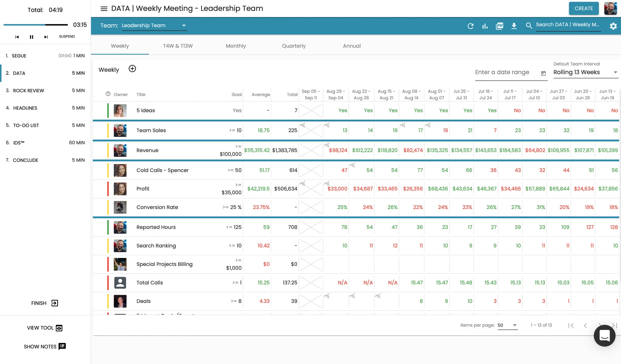
Task: Click the meeting timer progress bar
Action: (x=36, y=25)
